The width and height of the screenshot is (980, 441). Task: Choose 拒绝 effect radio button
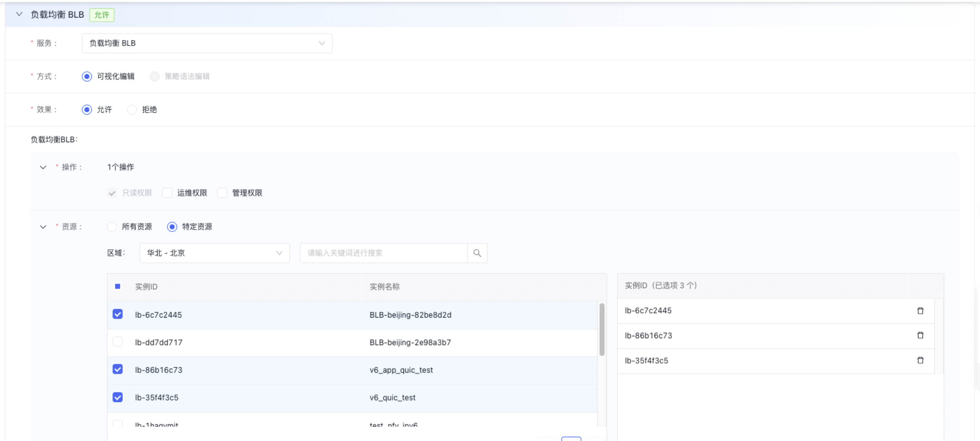click(132, 110)
